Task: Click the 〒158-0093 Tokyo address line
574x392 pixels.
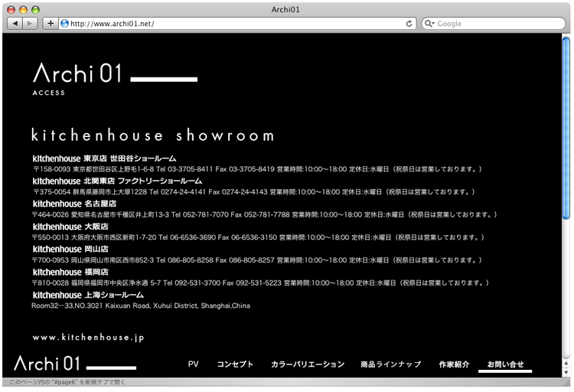Action: [257, 169]
